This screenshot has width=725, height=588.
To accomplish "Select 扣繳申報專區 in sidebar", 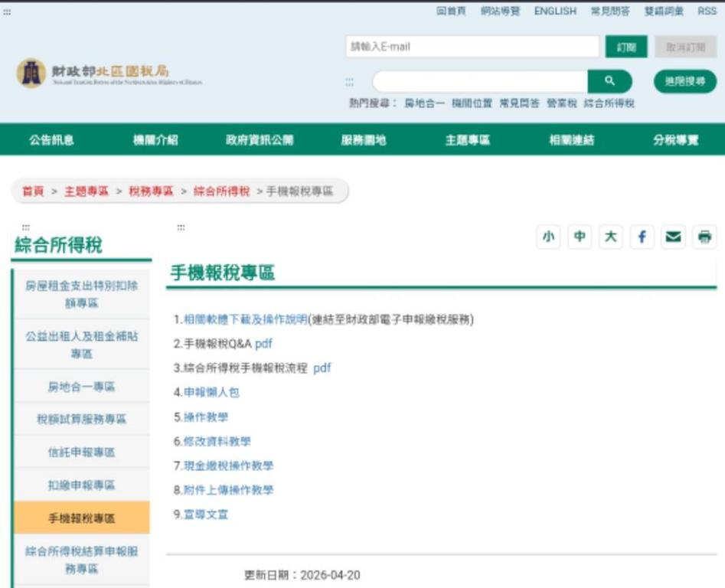I will 81,485.
